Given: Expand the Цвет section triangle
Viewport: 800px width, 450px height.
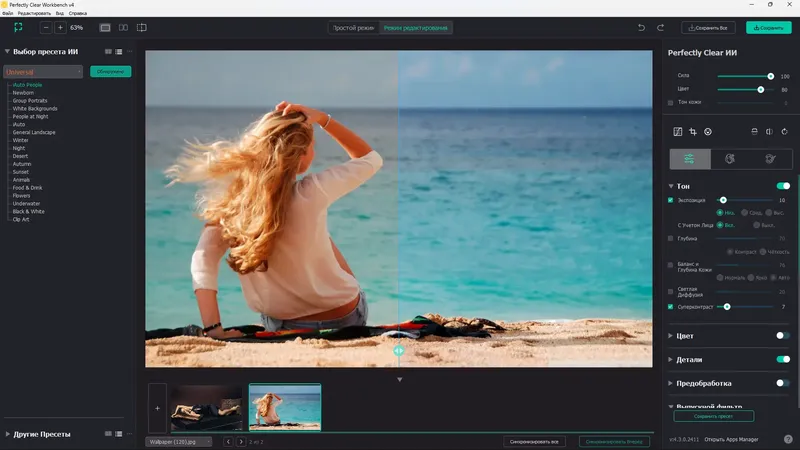Looking at the screenshot, I should click(x=670, y=336).
